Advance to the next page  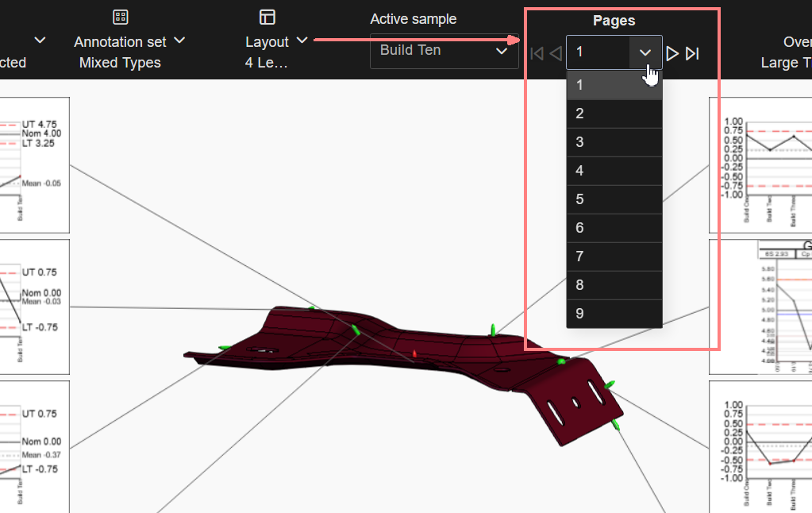[672, 53]
